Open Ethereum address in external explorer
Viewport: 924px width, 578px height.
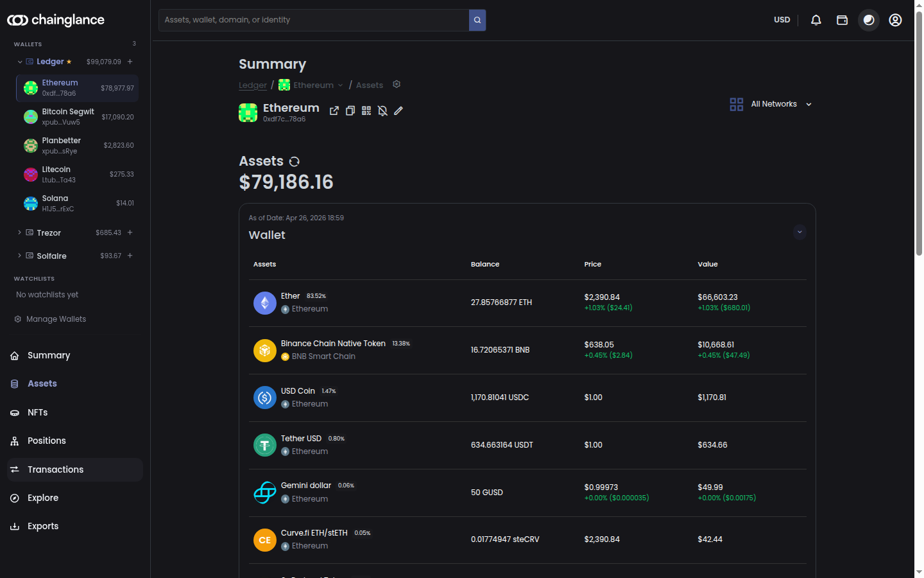point(334,110)
